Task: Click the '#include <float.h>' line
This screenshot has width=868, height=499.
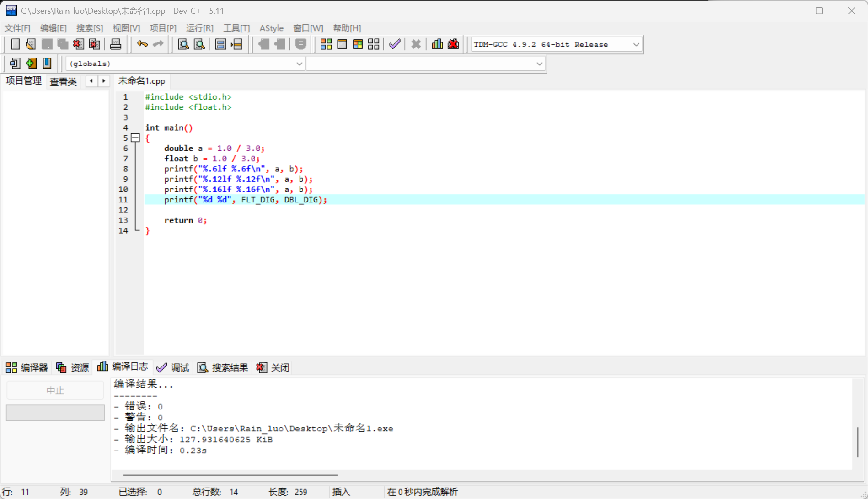Action: tap(188, 107)
